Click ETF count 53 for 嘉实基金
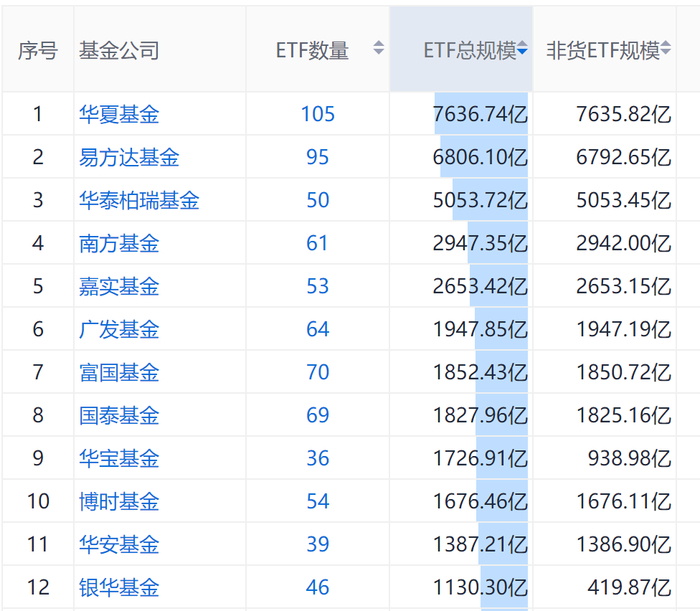The height and width of the screenshot is (611, 700). click(317, 286)
